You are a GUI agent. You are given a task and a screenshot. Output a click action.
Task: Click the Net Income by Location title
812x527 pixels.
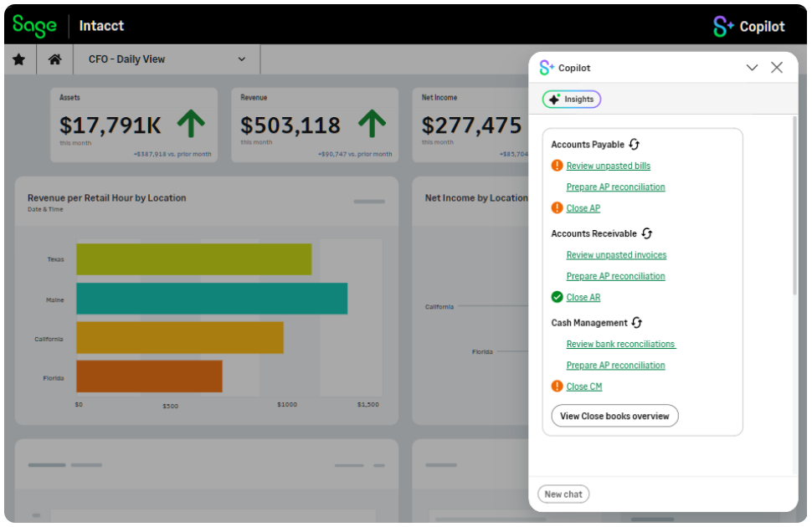click(476, 197)
